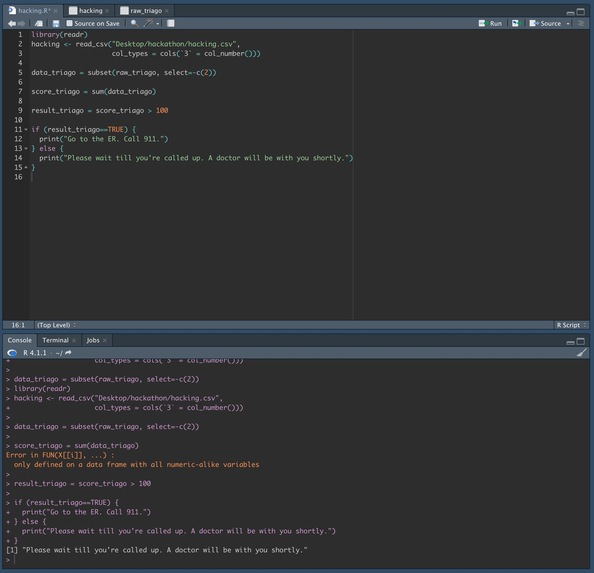Image resolution: width=594 pixels, height=573 pixels.
Task: Expand the code tools wand dropdown arrow
Action: 158,24
